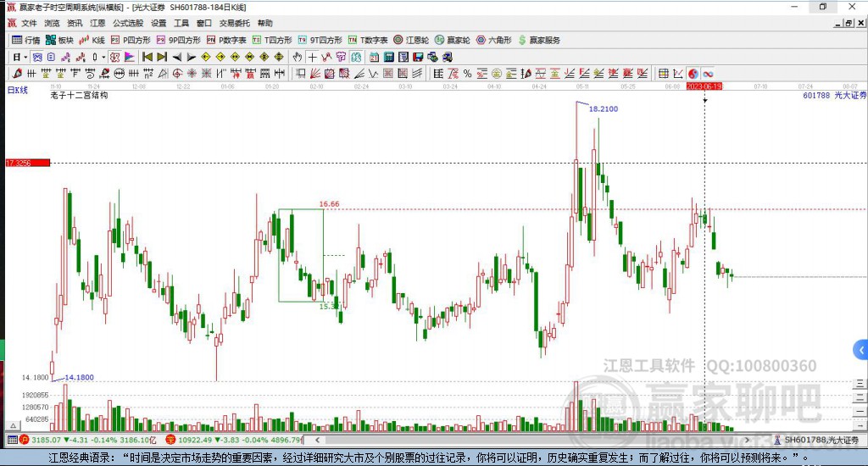
Task: Select the red pencil drawing tool
Action: coord(17,73)
